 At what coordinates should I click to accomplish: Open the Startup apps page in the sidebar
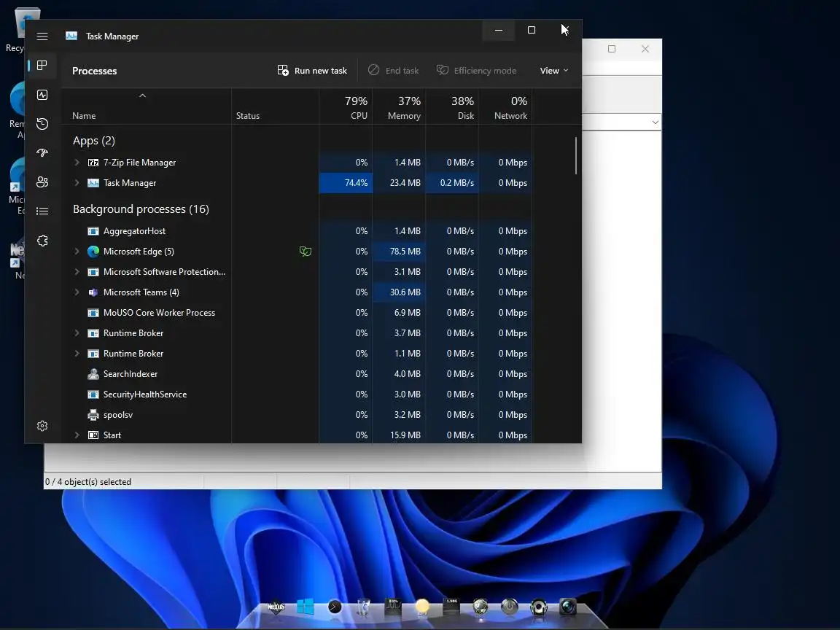42,152
